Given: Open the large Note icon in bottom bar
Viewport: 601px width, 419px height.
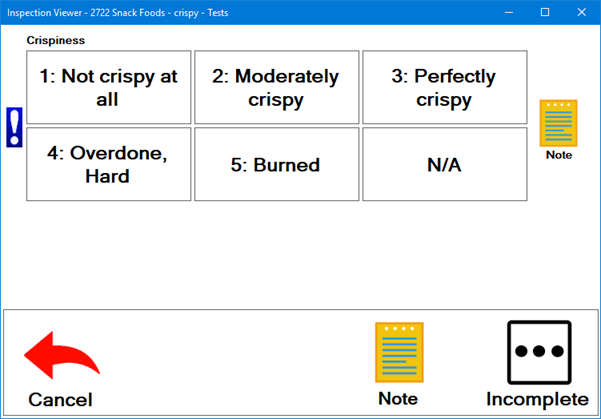Looking at the screenshot, I should 398,352.
